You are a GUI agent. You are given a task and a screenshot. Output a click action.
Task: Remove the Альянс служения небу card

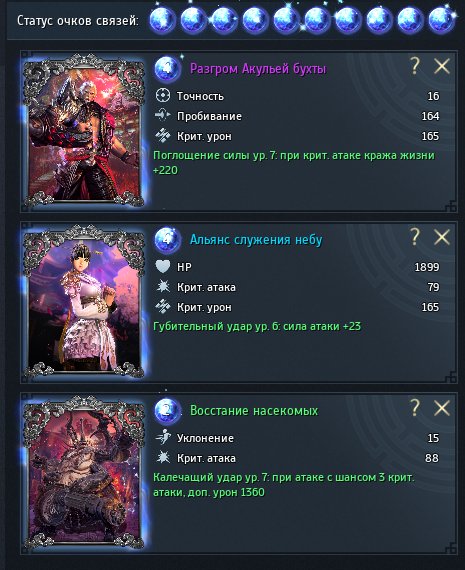pyautogui.click(x=442, y=237)
